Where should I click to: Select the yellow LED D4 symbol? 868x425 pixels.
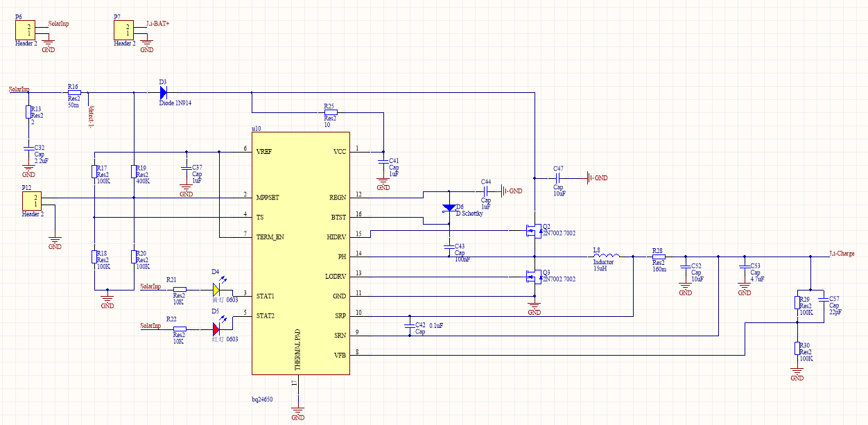pyautogui.click(x=217, y=288)
